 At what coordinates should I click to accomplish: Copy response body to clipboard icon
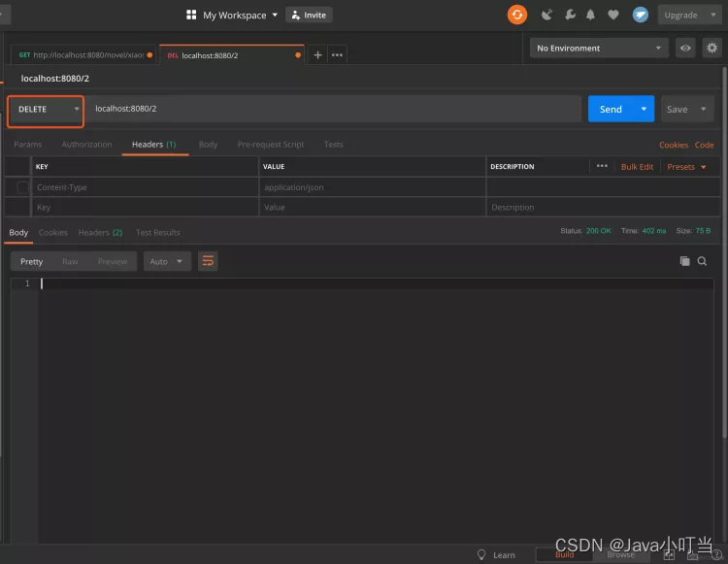pyautogui.click(x=685, y=261)
